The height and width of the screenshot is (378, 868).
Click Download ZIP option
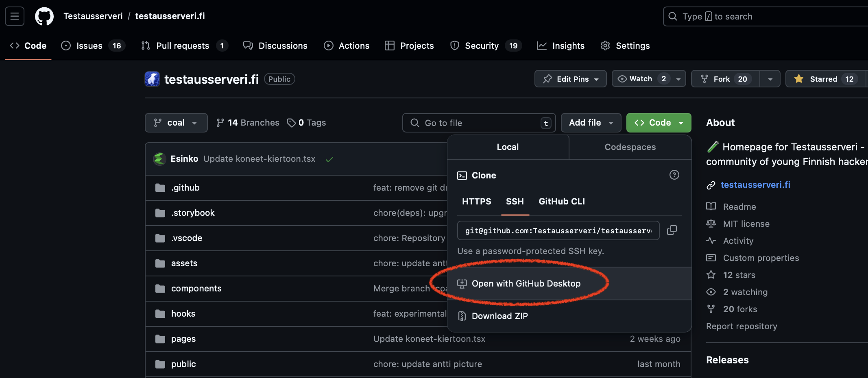click(x=499, y=316)
